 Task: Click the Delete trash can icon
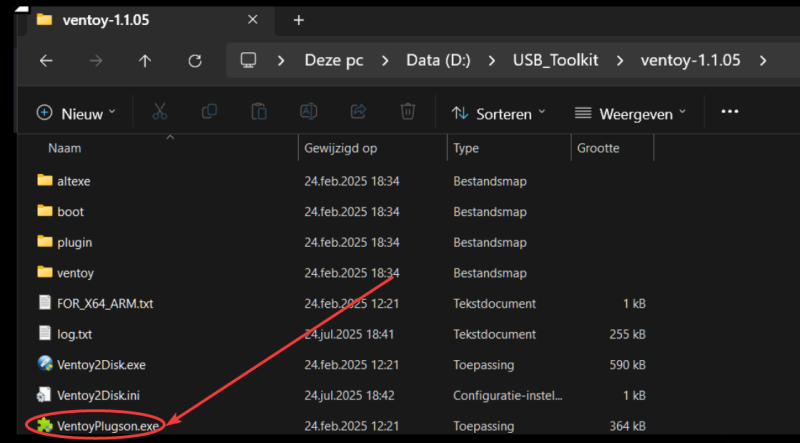click(408, 112)
